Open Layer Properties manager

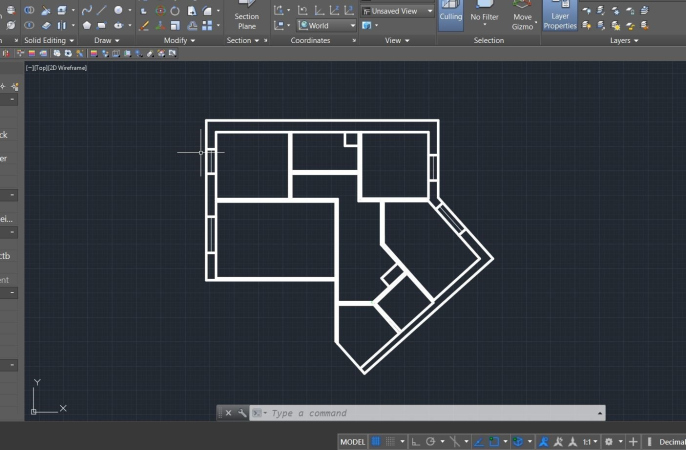coord(560,17)
